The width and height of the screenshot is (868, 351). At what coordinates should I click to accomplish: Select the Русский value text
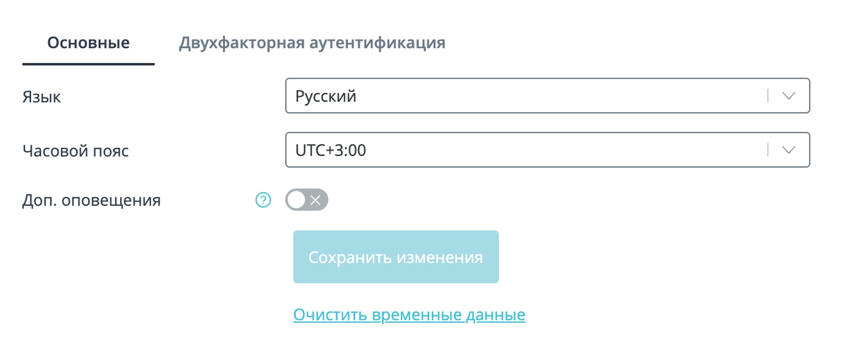[325, 96]
